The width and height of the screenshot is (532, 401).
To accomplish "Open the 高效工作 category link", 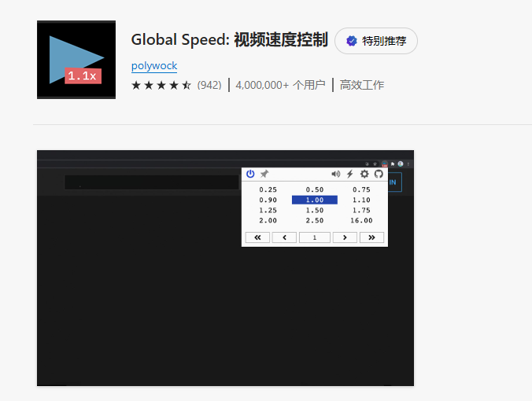I will (362, 85).
